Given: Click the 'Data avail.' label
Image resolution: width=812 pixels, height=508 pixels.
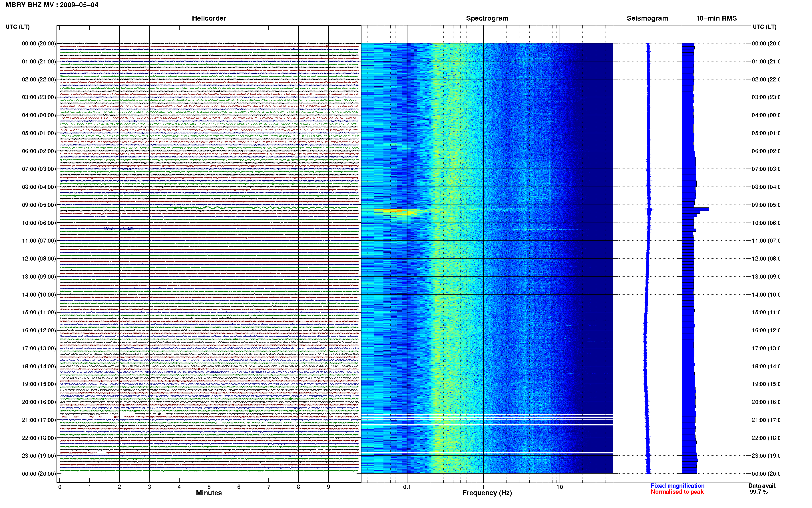Looking at the screenshot, I should point(762,486).
